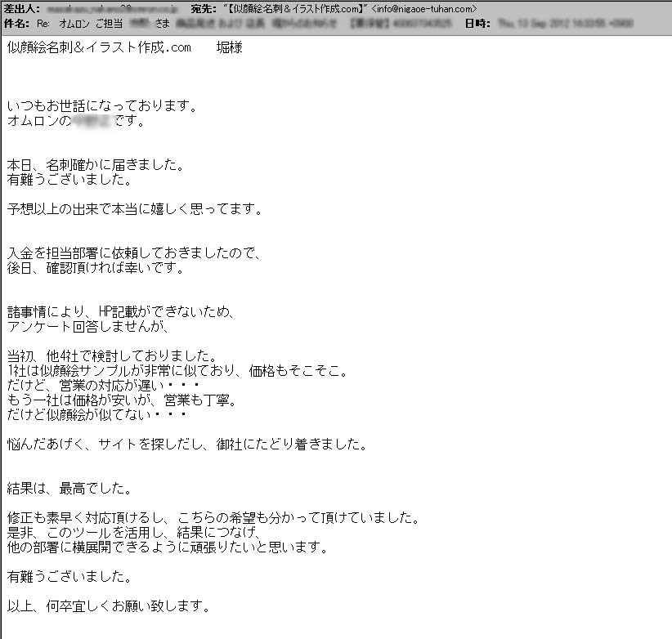Click the closing line 以上、何卒宜しくお願い致します

coord(109,606)
